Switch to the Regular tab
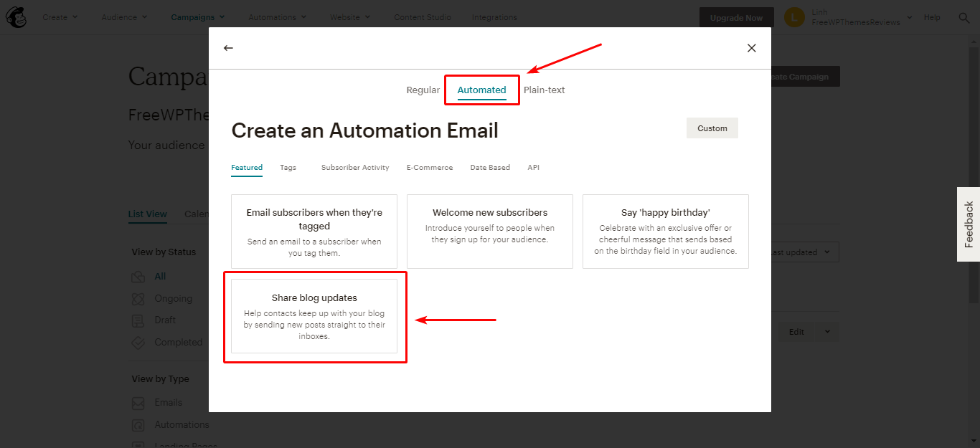Image resolution: width=980 pixels, height=448 pixels. tap(423, 90)
